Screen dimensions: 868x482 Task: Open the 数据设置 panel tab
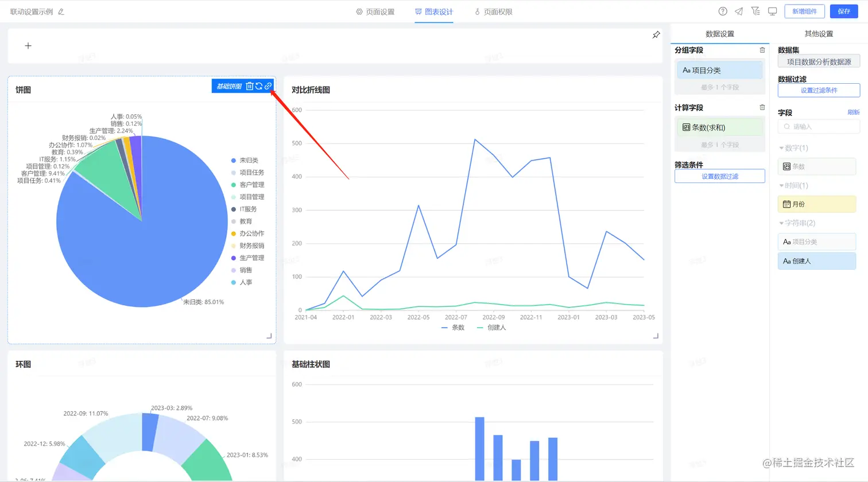coord(720,34)
